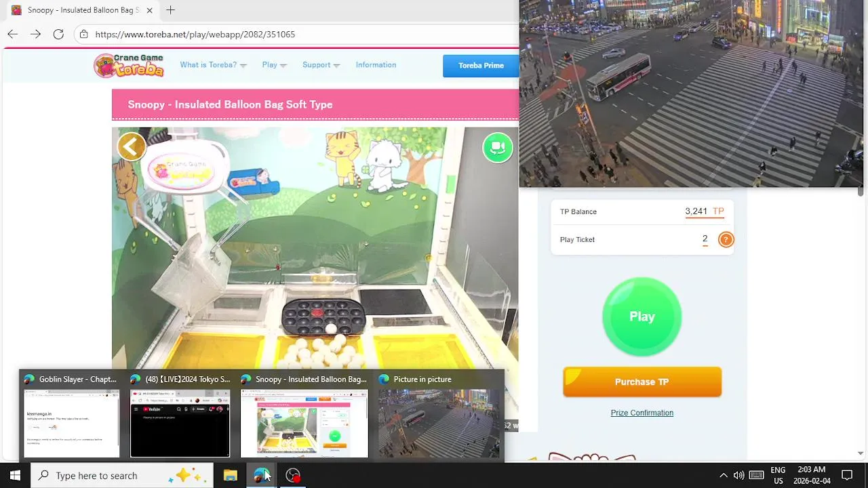Screen dimensions: 868x488
Task: Open Play Ticket help question mark
Action: (x=726, y=239)
